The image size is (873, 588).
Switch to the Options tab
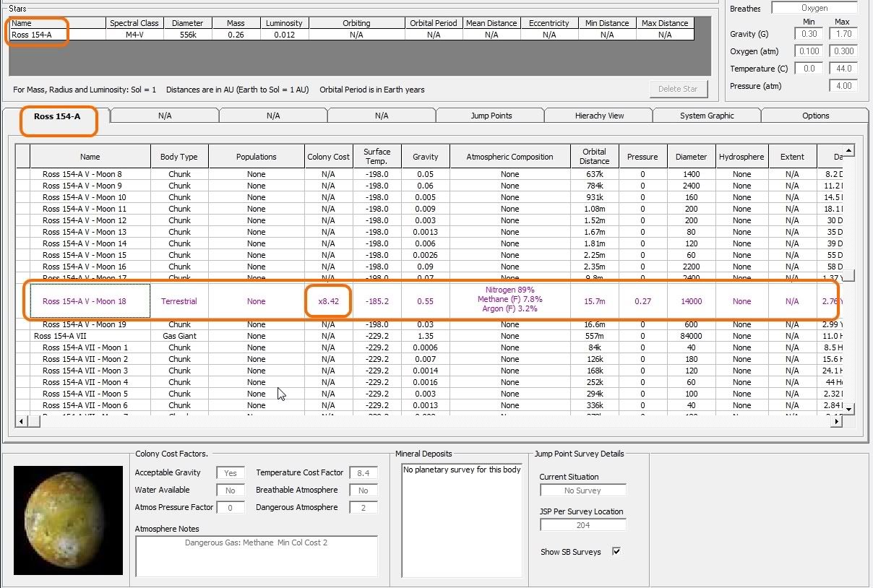pyautogui.click(x=815, y=116)
